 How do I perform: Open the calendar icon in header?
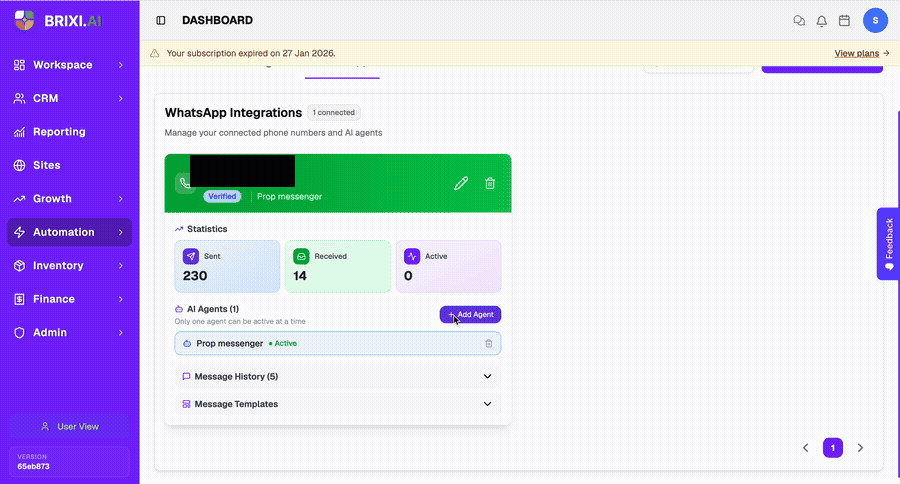pos(844,21)
